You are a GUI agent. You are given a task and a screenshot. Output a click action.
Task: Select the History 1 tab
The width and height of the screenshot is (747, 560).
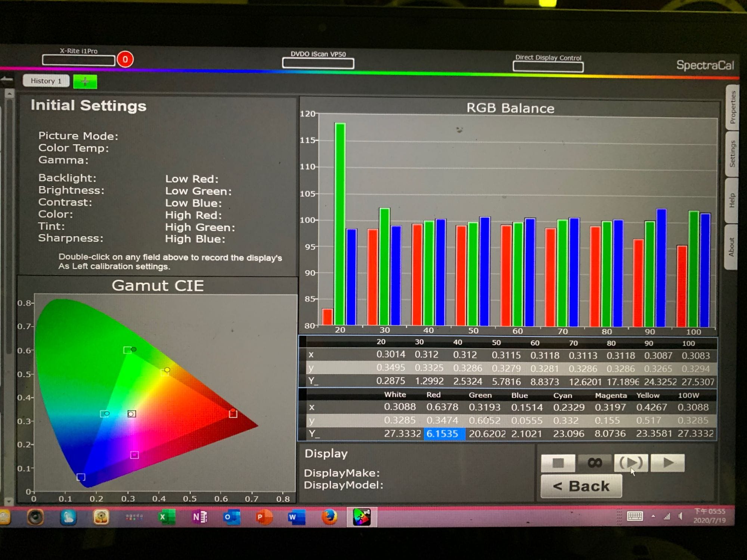pyautogui.click(x=46, y=81)
